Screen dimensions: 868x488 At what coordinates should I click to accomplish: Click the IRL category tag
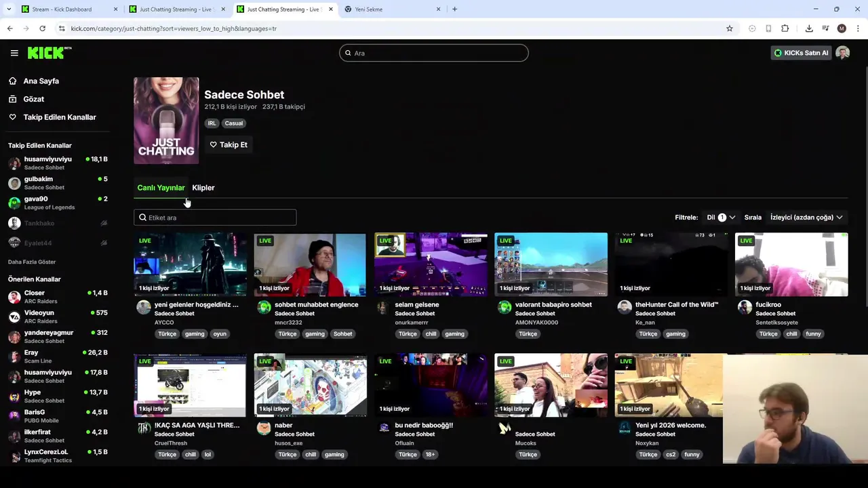pos(212,123)
